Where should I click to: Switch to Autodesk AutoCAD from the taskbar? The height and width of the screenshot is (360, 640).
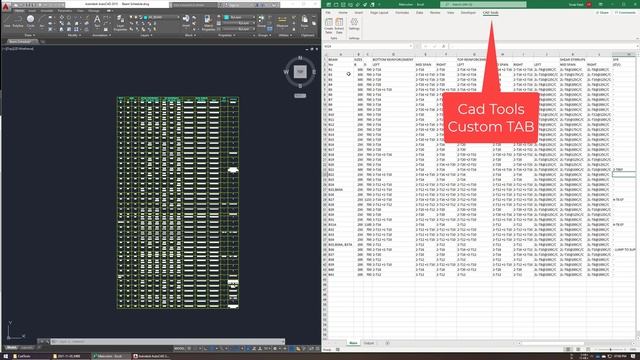click(152, 356)
